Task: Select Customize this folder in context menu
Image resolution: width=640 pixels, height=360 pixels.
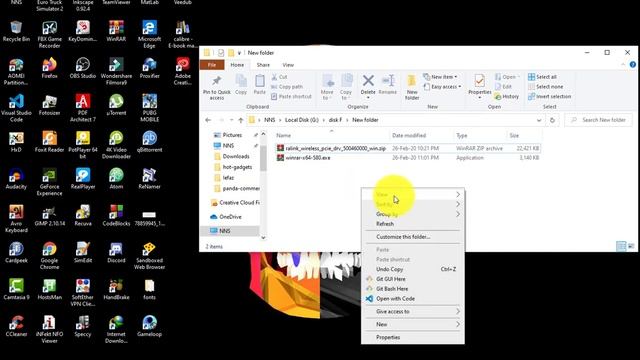Action: 413,237
